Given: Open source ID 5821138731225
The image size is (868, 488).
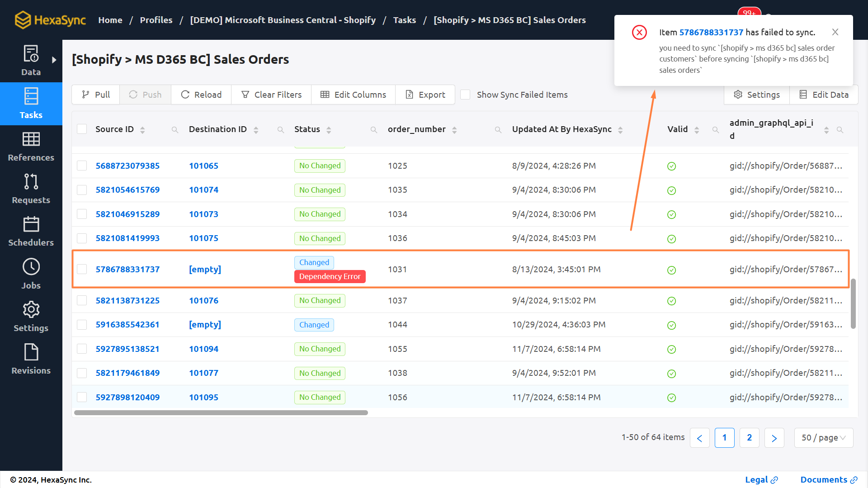Looking at the screenshot, I should pyautogui.click(x=127, y=300).
